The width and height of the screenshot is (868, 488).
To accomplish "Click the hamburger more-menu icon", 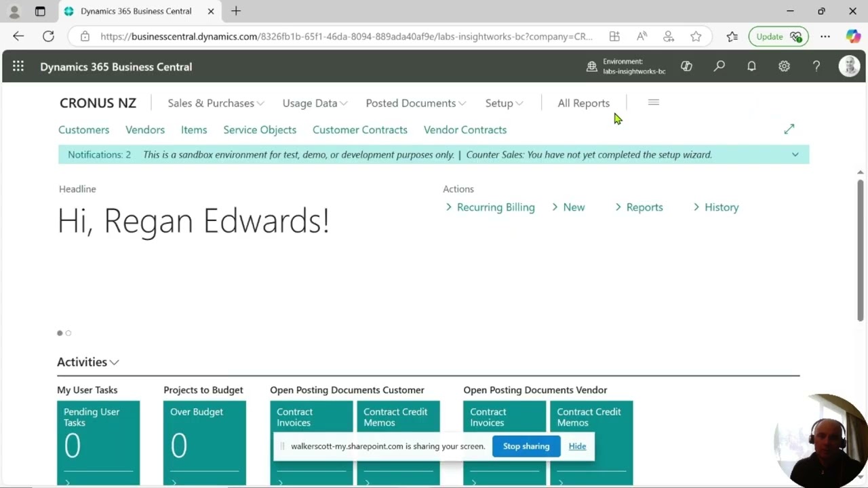I will [654, 102].
